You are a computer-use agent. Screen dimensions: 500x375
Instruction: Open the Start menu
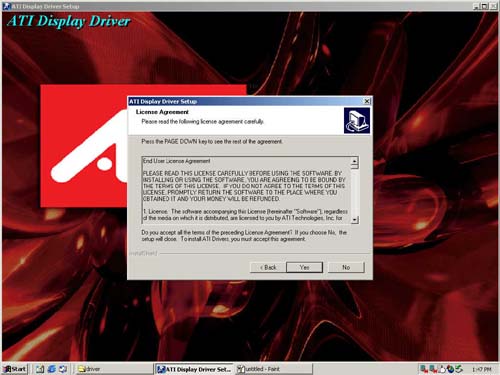15,369
